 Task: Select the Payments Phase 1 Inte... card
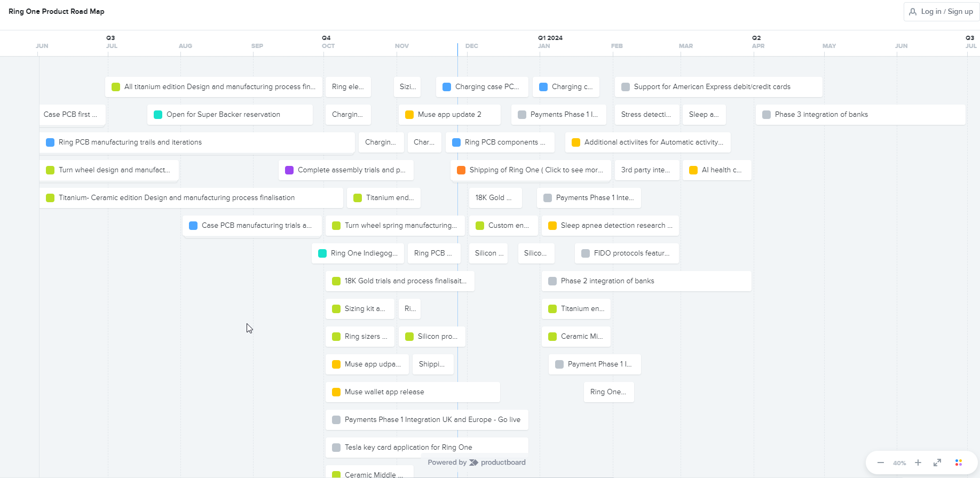tap(589, 198)
